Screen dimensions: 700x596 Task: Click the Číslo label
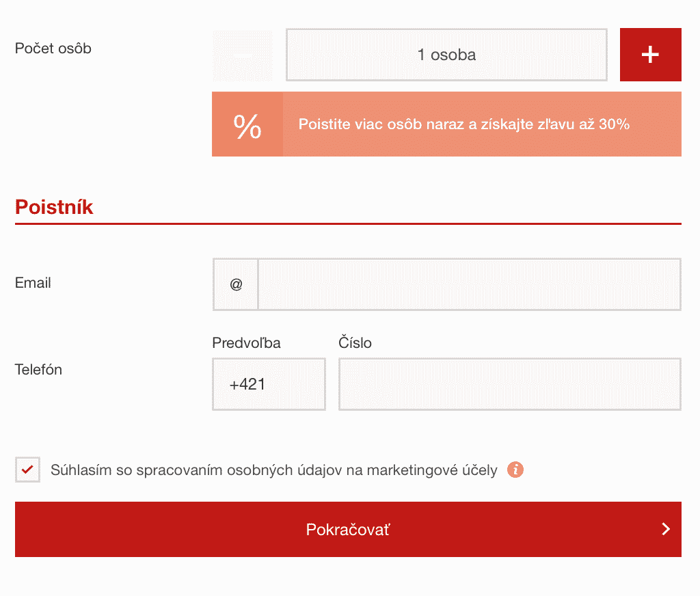point(355,342)
